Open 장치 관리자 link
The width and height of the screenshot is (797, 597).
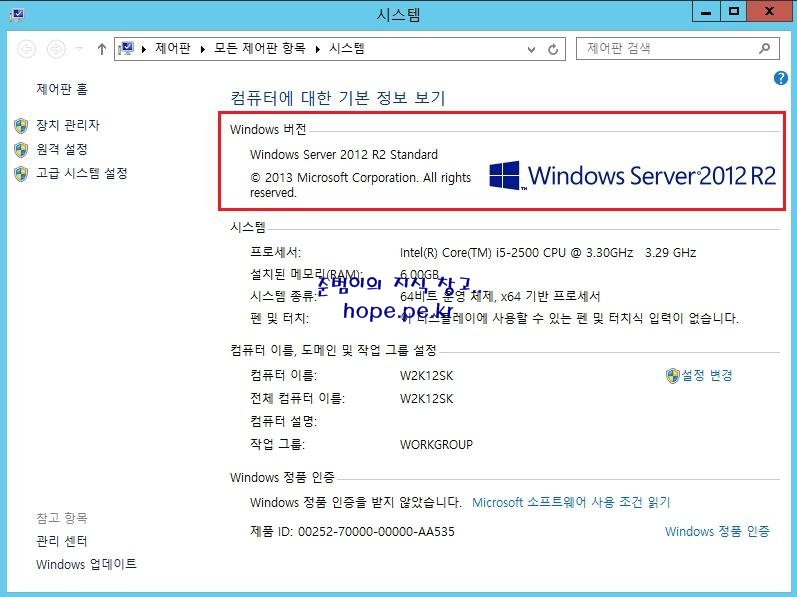68,125
